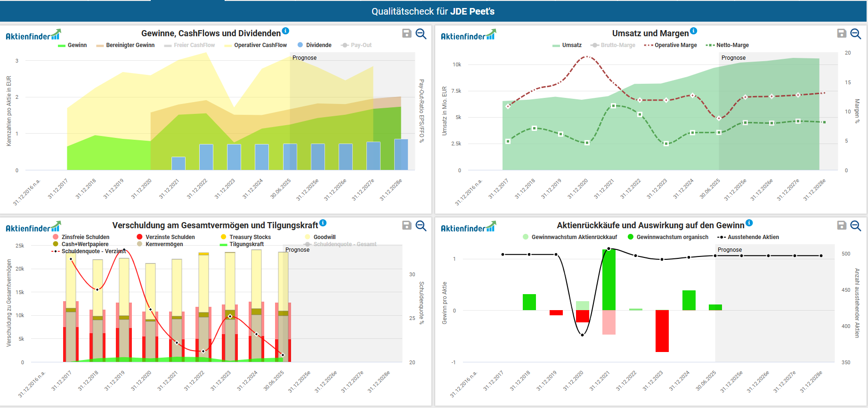Click save icon on Gewinne, CashFlows chart
Screen dimensions: 868x408
(406, 33)
